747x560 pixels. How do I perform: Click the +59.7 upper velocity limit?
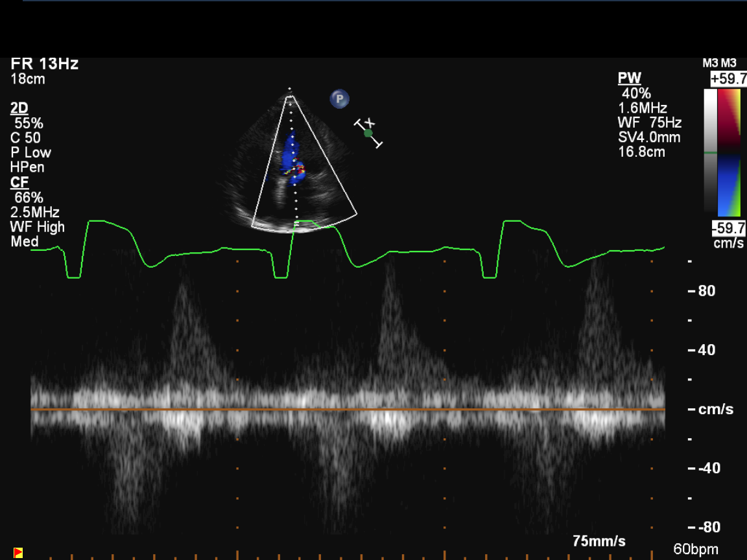coord(728,79)
